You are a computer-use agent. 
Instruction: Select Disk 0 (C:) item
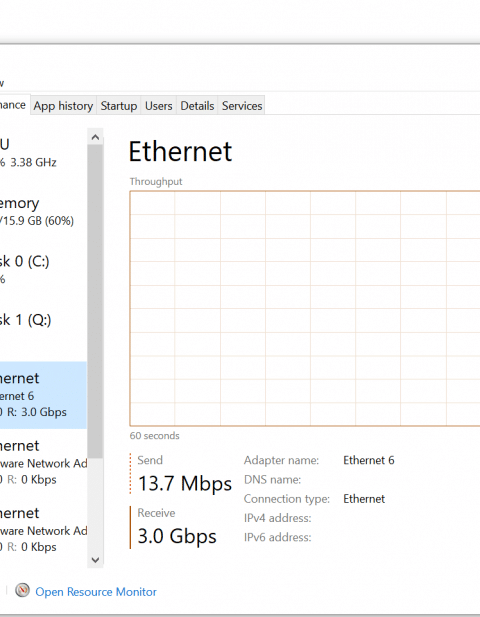43,270
